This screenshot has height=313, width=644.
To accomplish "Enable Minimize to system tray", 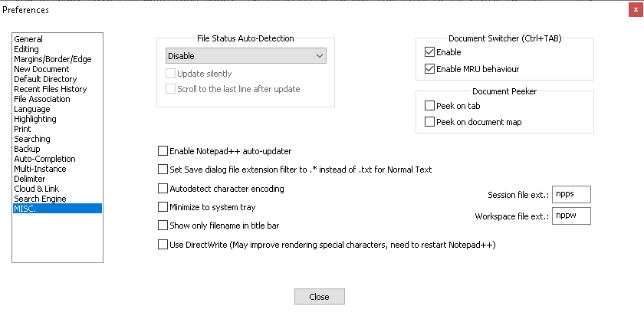I will point(163,207).
